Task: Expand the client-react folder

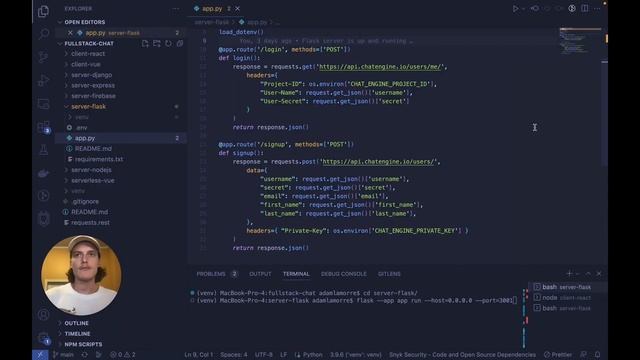Action: coord(88,54)
